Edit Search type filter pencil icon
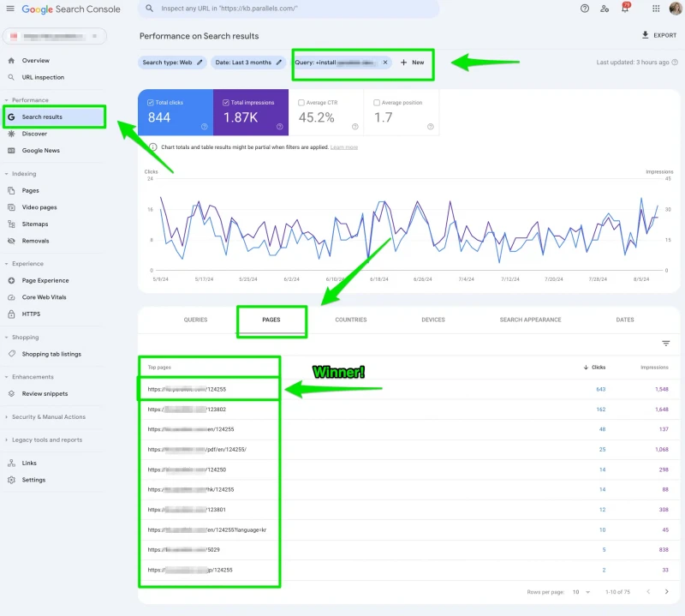685x616 pixels. tap(200, 62)
